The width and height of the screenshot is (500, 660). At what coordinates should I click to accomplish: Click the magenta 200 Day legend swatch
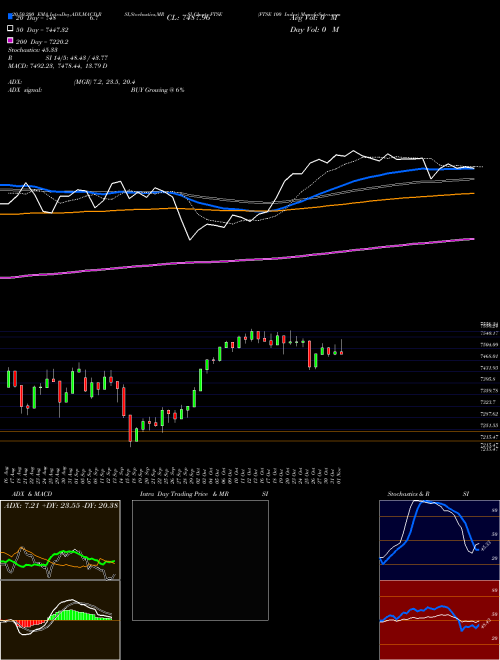10,40
